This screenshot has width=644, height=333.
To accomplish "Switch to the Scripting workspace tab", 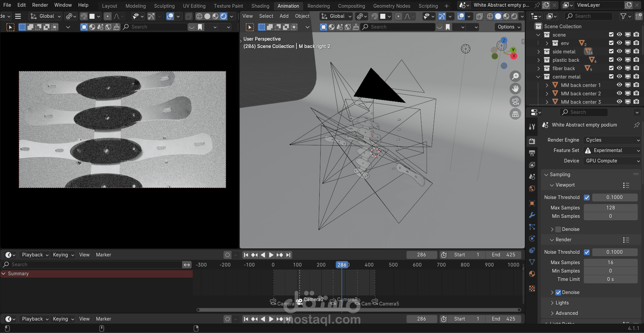I will pyautogui.click(x=428, y=6).
